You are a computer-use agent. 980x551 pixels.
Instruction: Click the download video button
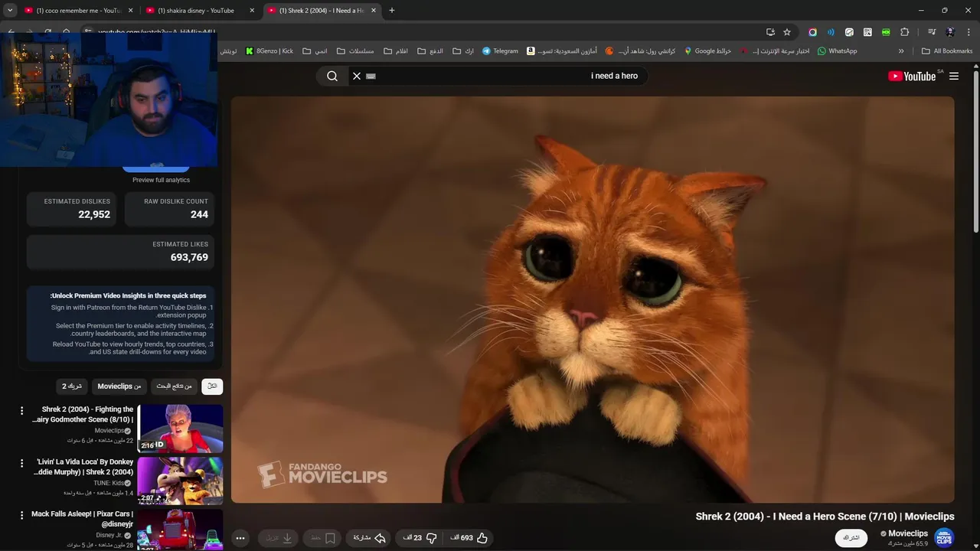[x=278, y=538]
